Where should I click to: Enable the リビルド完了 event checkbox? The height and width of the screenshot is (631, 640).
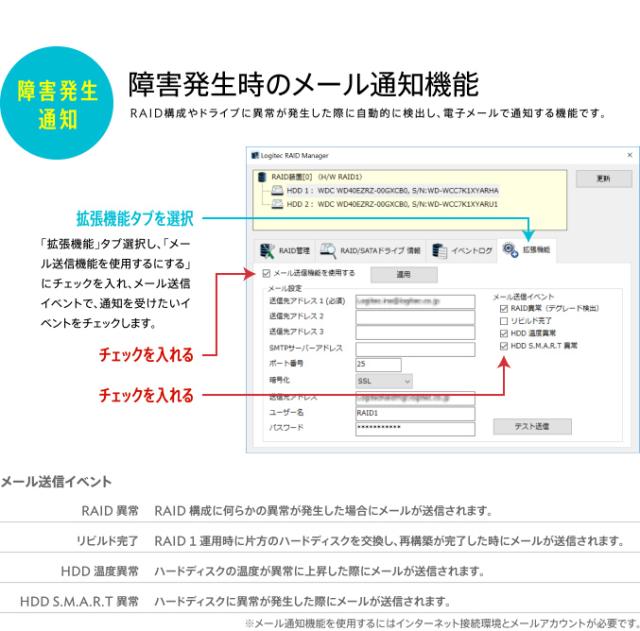click(x=502, y=321)
